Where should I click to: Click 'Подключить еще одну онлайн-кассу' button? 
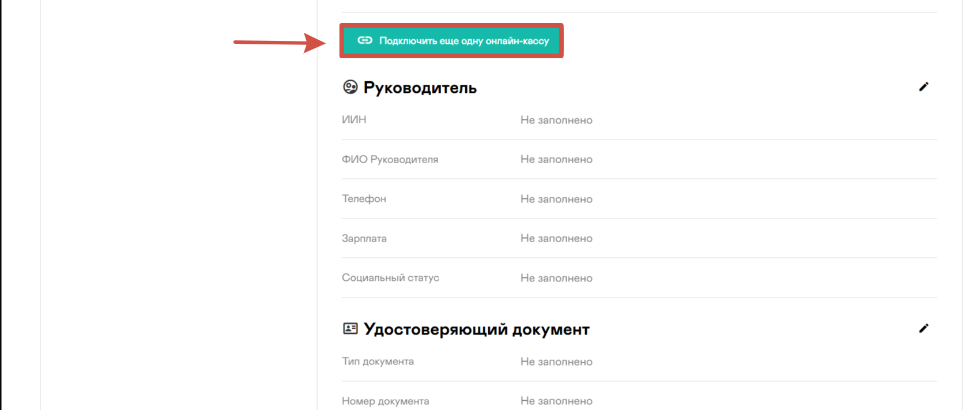coord(451,40)
